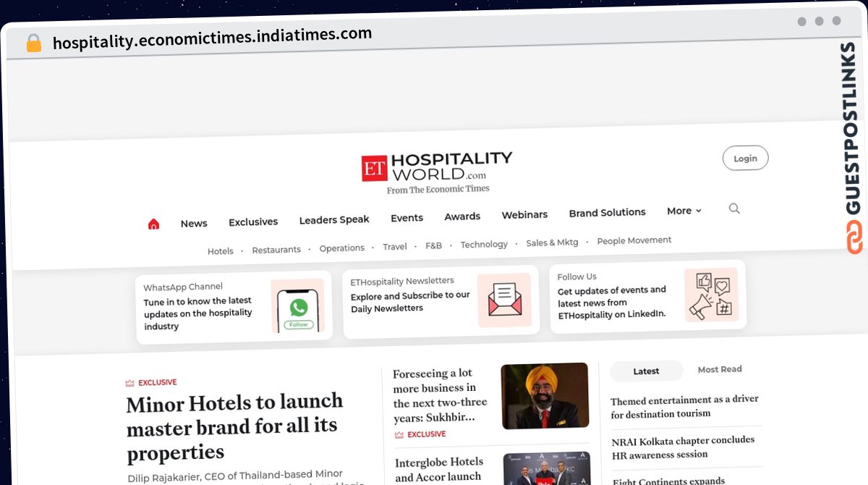Viewport: 868px width, 485px height.
Task: Read Themed entertainment destination tourism story
Action: pyautogui.click(x=684, y=407)
